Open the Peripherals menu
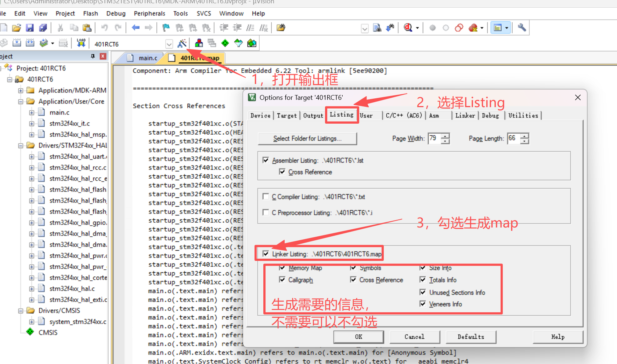This screenshot has width=617, height=364. [149, 14]
